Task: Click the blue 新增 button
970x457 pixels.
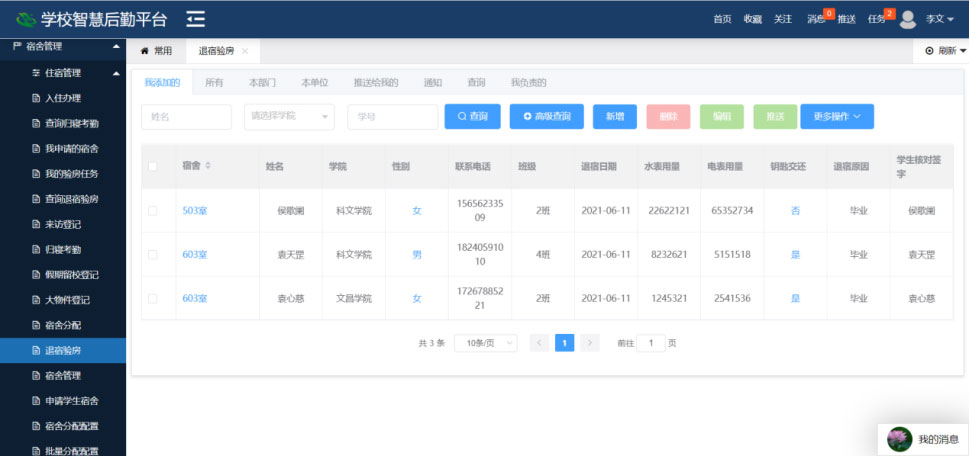Action: [x=614, y=117]
